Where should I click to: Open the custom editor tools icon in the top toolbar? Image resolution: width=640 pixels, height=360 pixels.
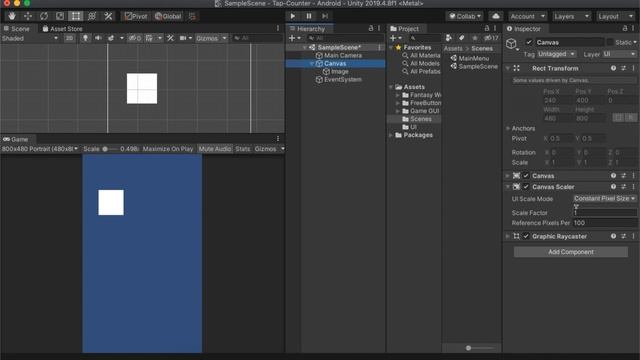pyautogui.click(x=108, y=16)
